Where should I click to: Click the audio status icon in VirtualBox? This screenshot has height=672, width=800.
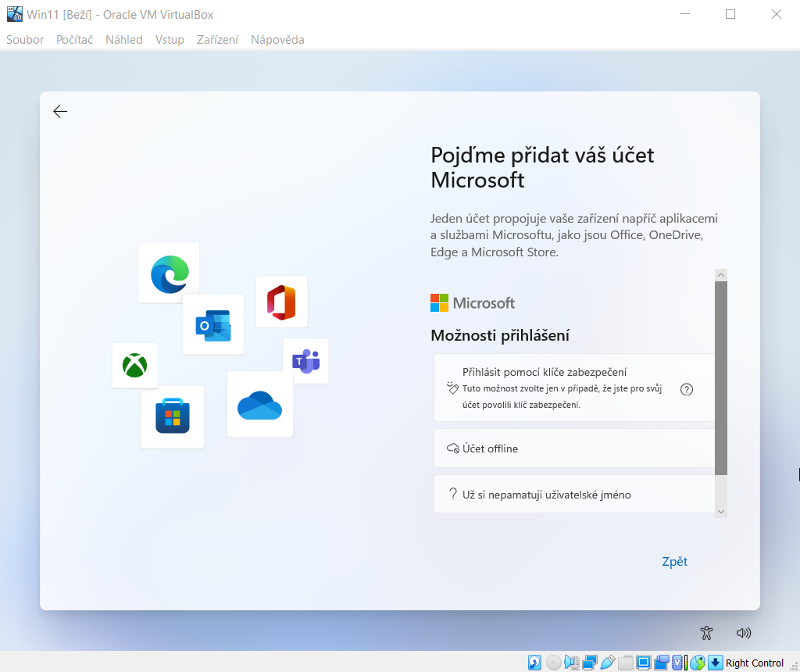572,663
